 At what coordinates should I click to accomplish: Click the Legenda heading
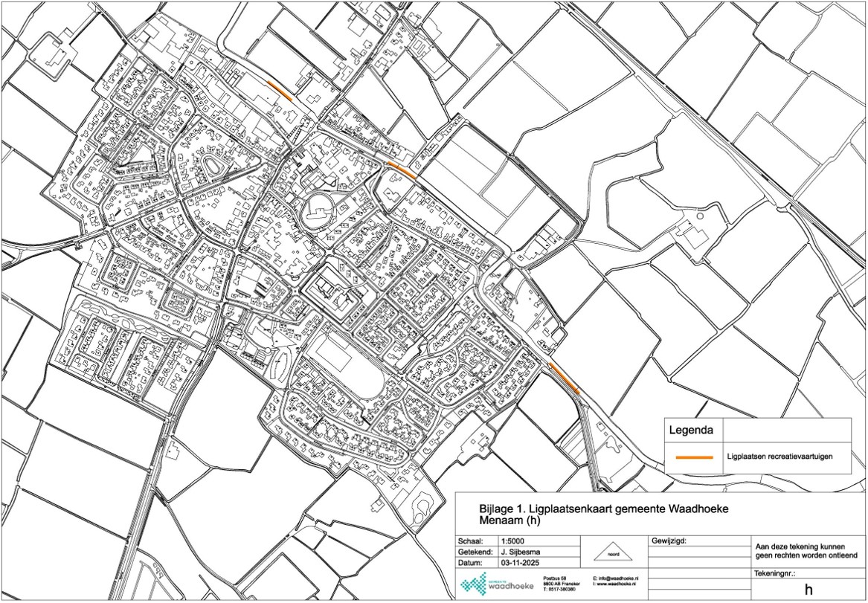[692, 430]
